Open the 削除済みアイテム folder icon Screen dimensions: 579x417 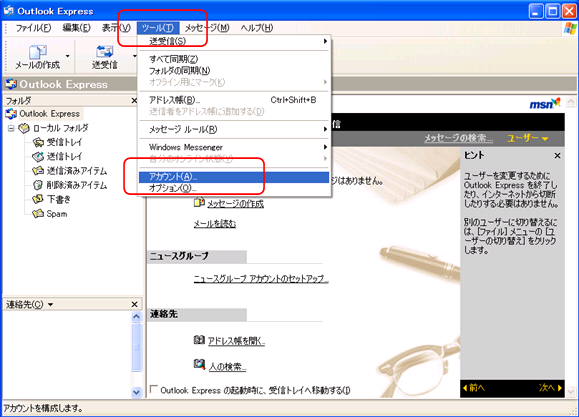(38, 185)
